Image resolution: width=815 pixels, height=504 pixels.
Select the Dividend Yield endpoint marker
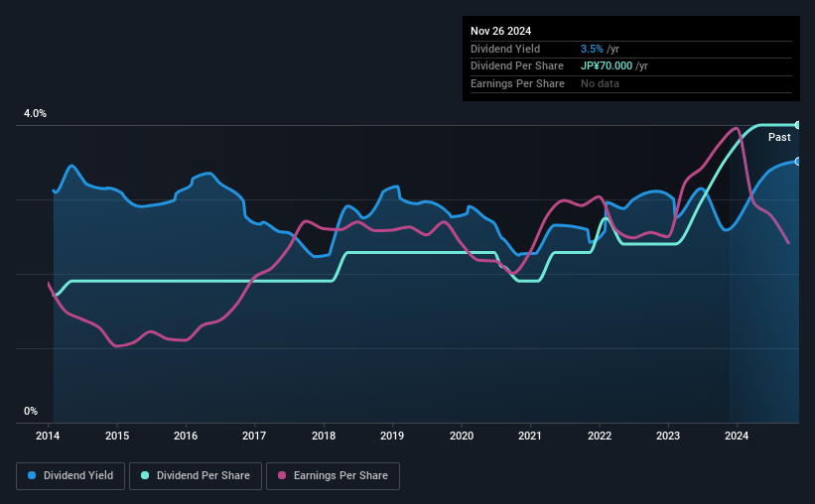[x=798, y=162]
